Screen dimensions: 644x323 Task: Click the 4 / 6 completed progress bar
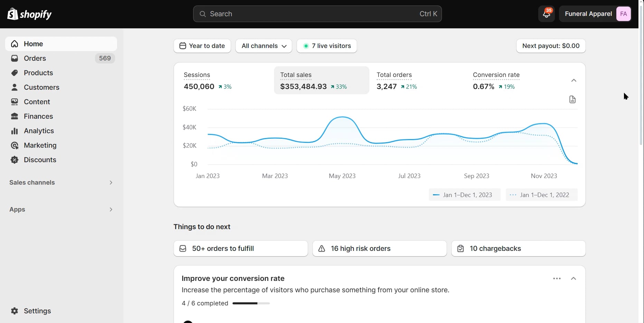pos(251,303)
